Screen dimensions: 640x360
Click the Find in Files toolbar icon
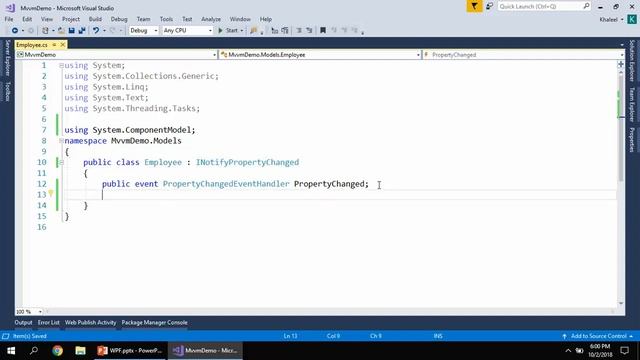coord(254,31)
